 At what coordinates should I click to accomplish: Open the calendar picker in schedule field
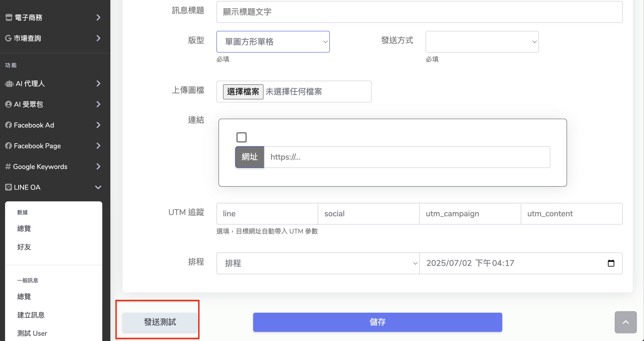coord(611,263)
